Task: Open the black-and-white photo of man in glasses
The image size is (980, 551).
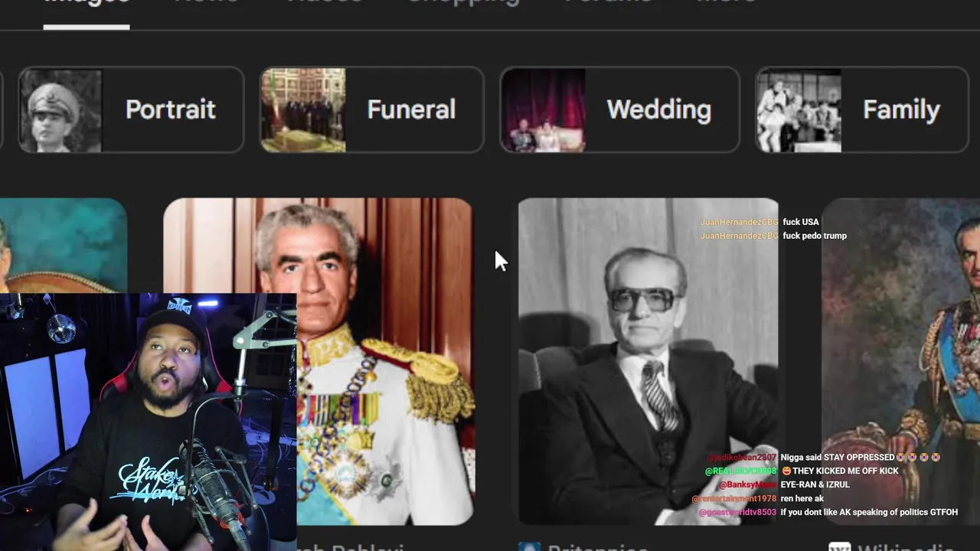Action: tap(648, 361)
